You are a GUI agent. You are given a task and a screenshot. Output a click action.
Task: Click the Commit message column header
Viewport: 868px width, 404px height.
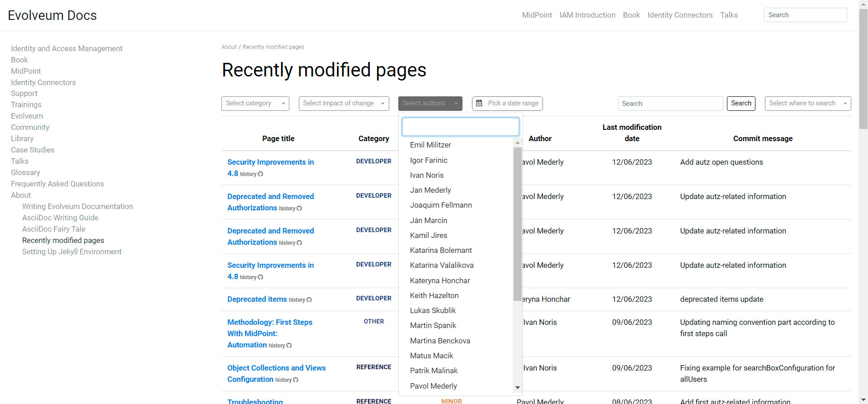pos(763,138)
